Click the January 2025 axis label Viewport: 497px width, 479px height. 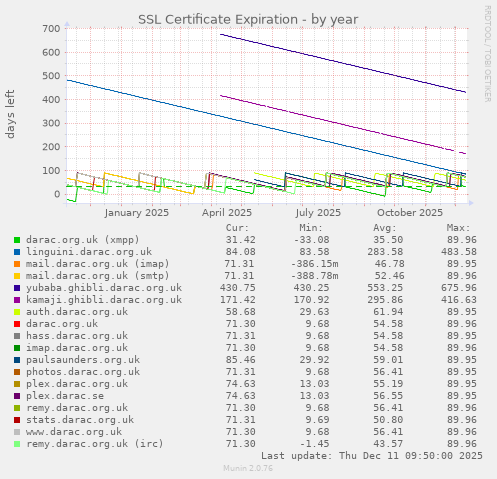tap(137, 213)
